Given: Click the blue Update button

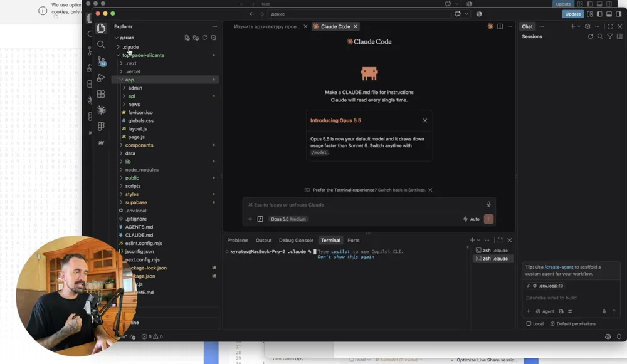Looking at the screenshot, I should point(572,14).
